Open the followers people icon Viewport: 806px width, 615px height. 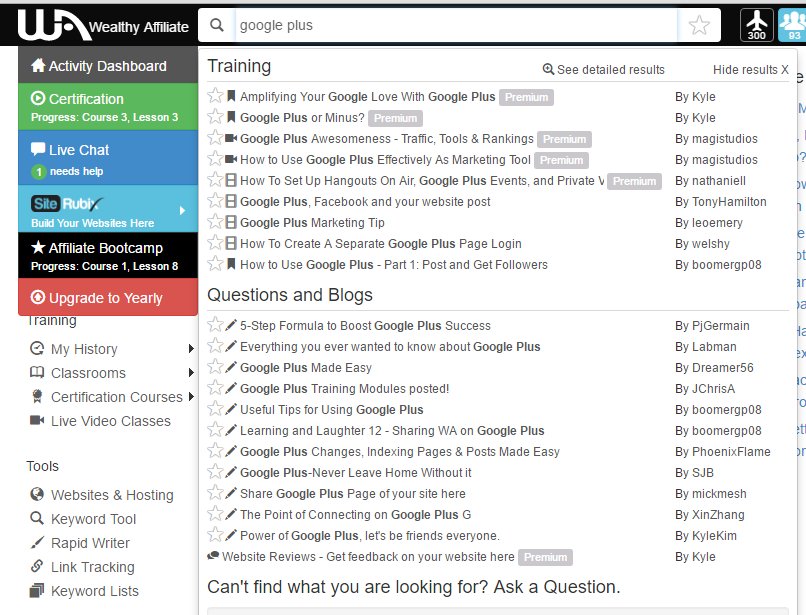pyautogui.click(x=792, y=25)
